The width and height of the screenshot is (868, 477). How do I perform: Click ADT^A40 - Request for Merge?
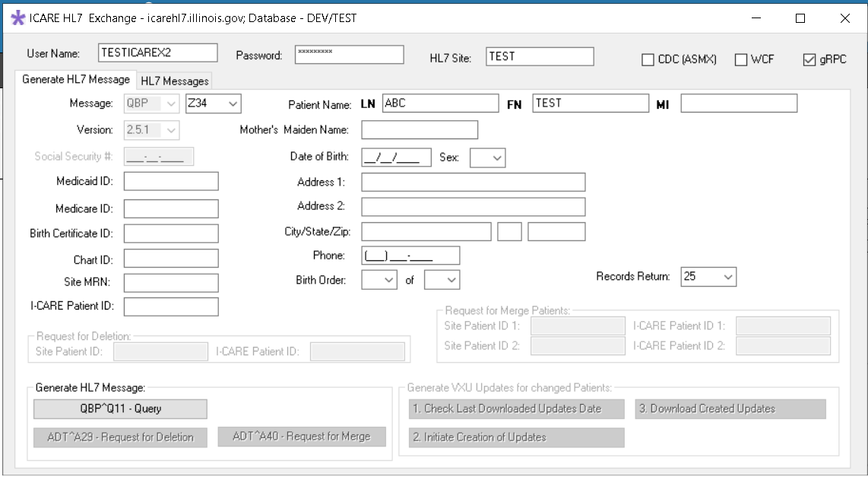tap(302, 437)
